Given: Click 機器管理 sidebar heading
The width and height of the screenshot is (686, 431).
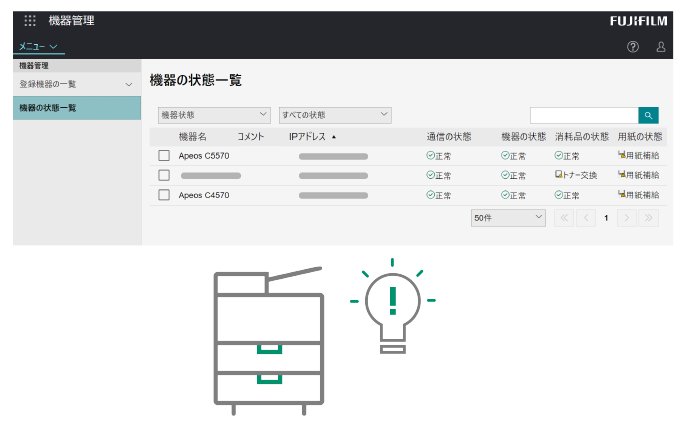Looking at the screenshot, I should click(x=34, y=66).
